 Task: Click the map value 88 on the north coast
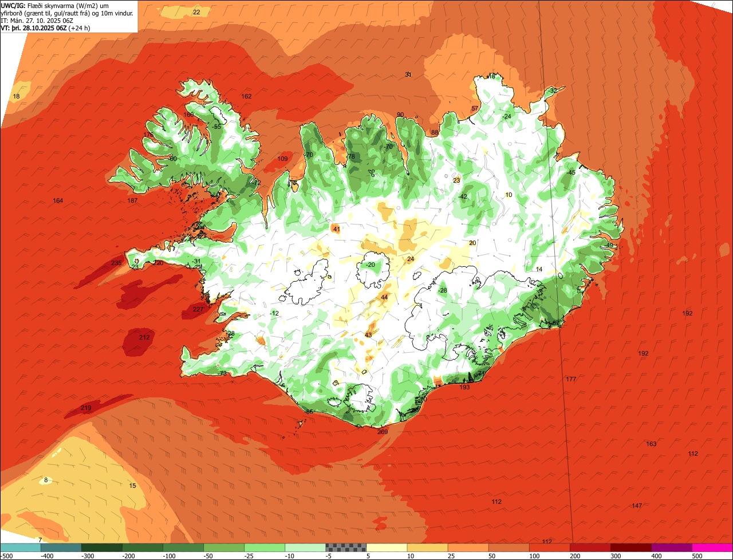pos(435,133)
